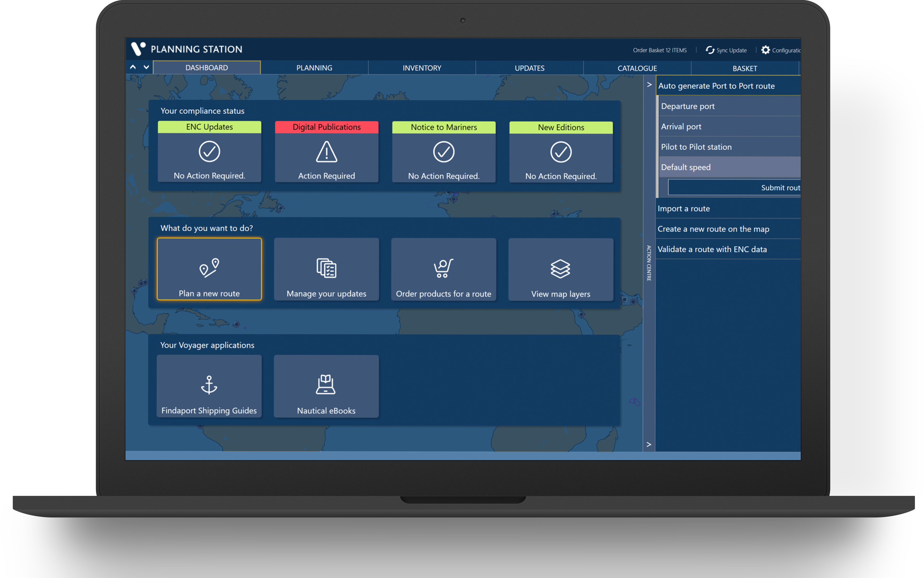Image resolution: width=924 pixels, height=578 pixels.
Task: Click the Sync Update icon
Action: point(710,50)
